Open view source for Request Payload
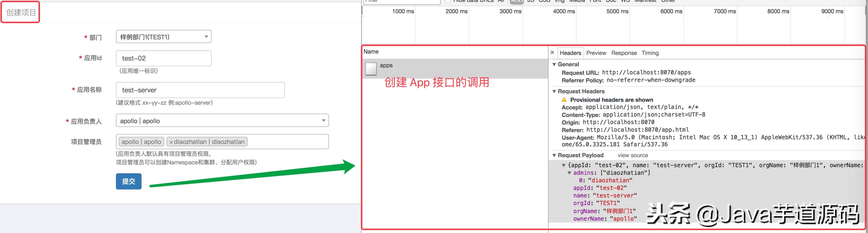Viewport: 868px width, 233px height. (x=633, y=155)
